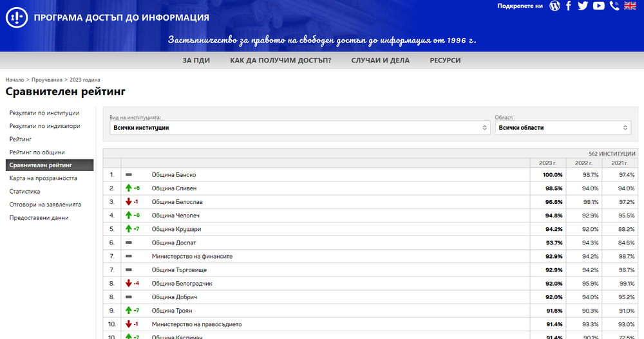The width and height of the screenshot is (644, 339).
Task: Open the Област dropdown
Action: tap(563, 128)
